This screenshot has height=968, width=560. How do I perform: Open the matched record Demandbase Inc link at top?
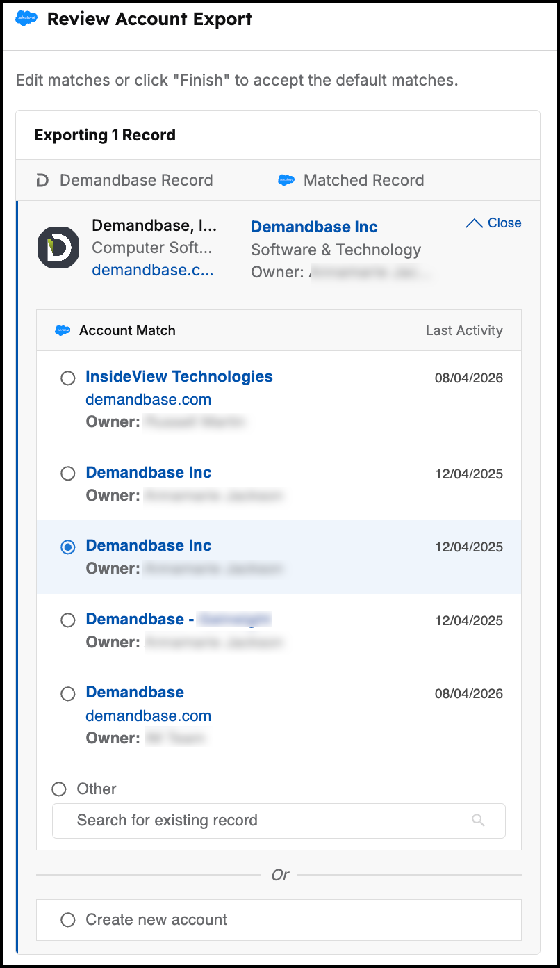[x=314, y=227]
